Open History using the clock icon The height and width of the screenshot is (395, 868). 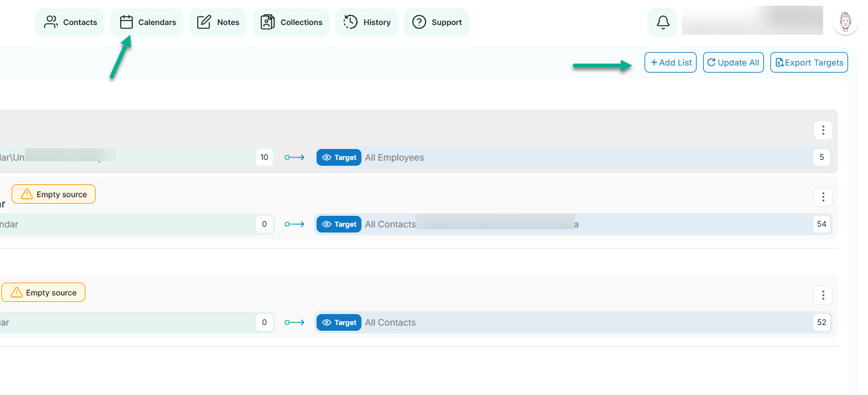tap(350, 21)
